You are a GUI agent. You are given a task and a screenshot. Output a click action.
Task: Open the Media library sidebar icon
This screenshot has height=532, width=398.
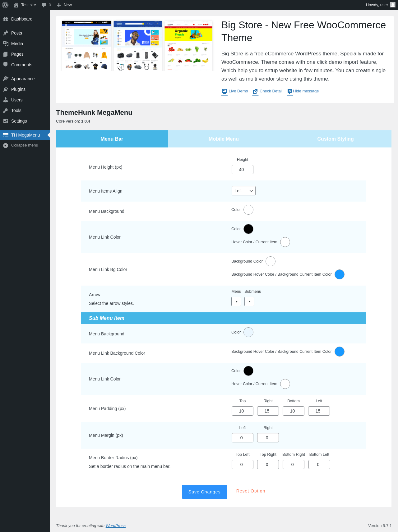coord(6,44)
